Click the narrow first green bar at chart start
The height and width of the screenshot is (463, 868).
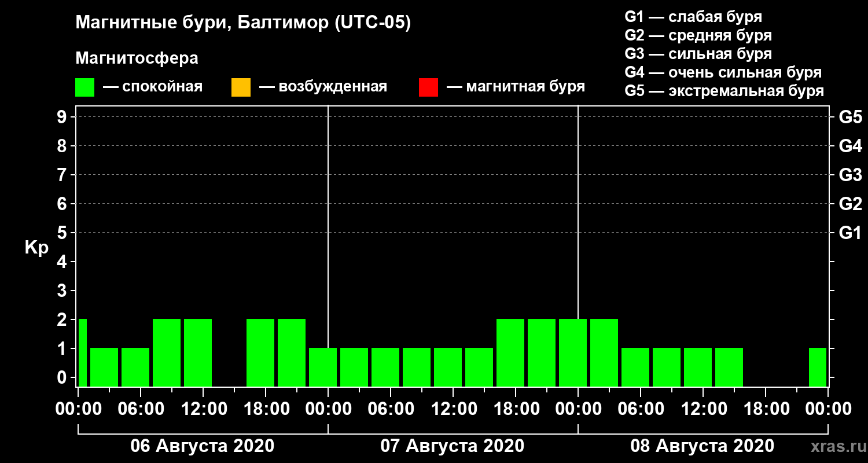click(83, 352)
